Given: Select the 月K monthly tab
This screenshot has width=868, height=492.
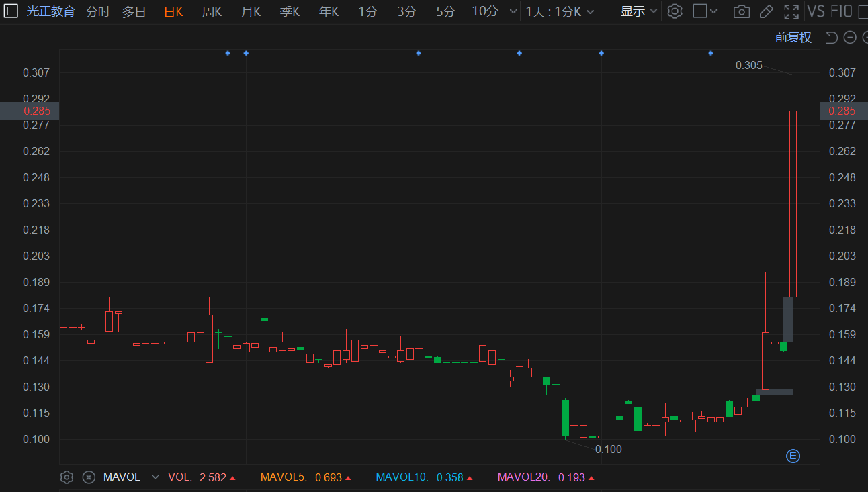Looking at the screenshot, I should pyautogui.click(x=251, y=11).
